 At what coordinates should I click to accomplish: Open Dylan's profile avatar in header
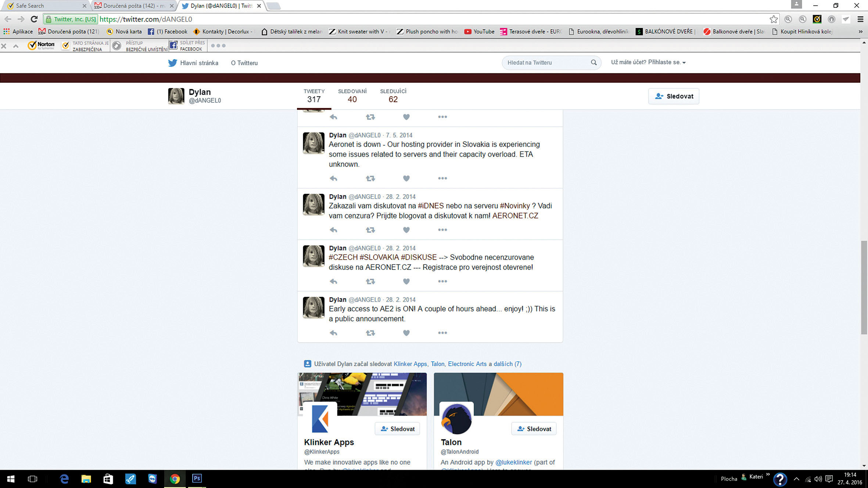pyautogui.click(x=176, y=96)
